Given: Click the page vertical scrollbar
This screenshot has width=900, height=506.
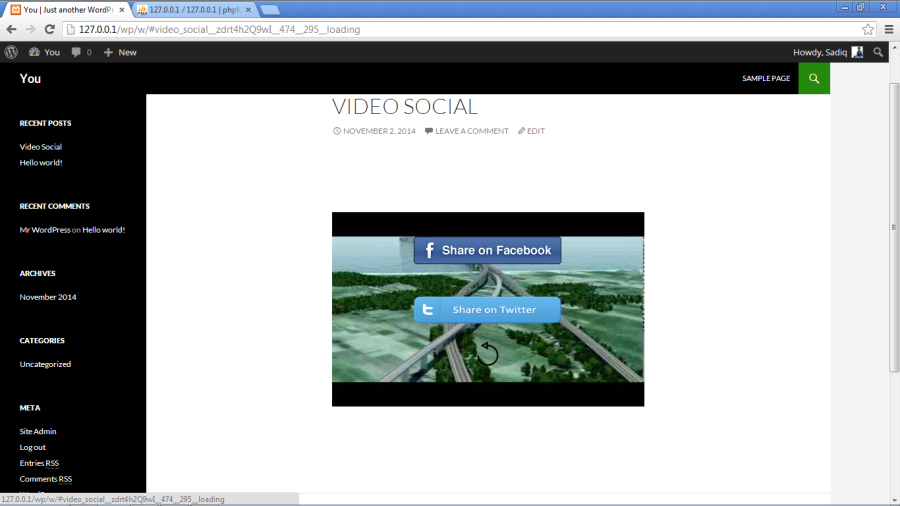Looking at the screenshot, I should 894,227.
